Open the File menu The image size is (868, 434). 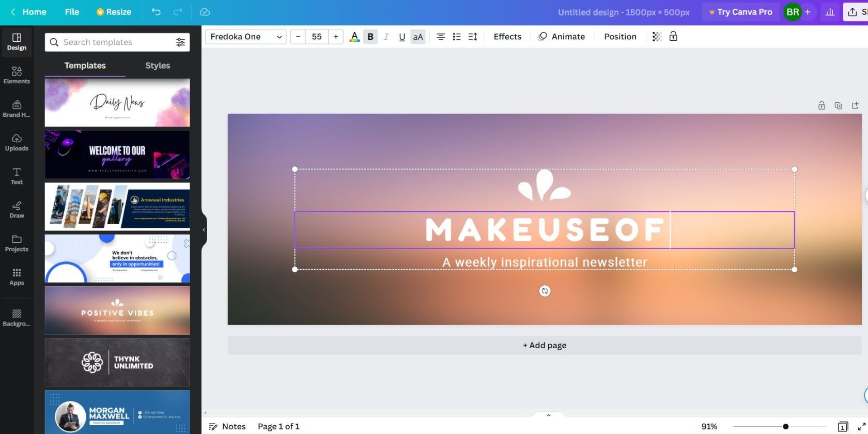72,11
